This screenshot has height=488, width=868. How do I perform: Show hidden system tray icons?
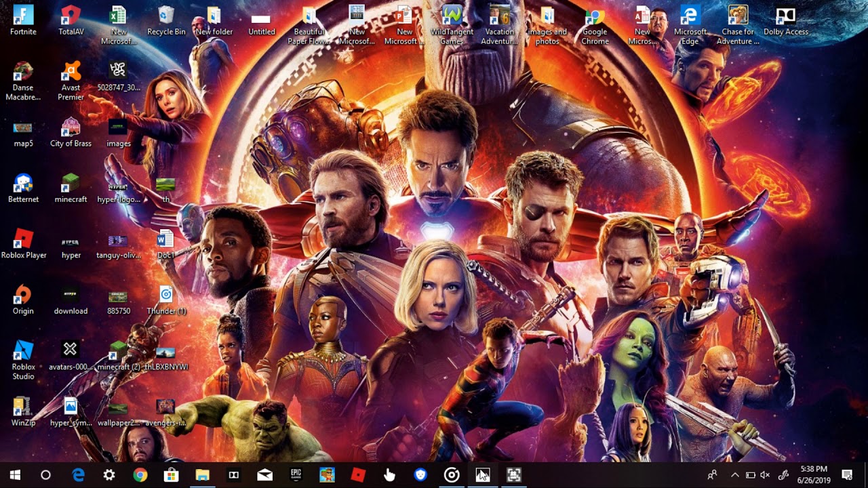tap(734, 475)
